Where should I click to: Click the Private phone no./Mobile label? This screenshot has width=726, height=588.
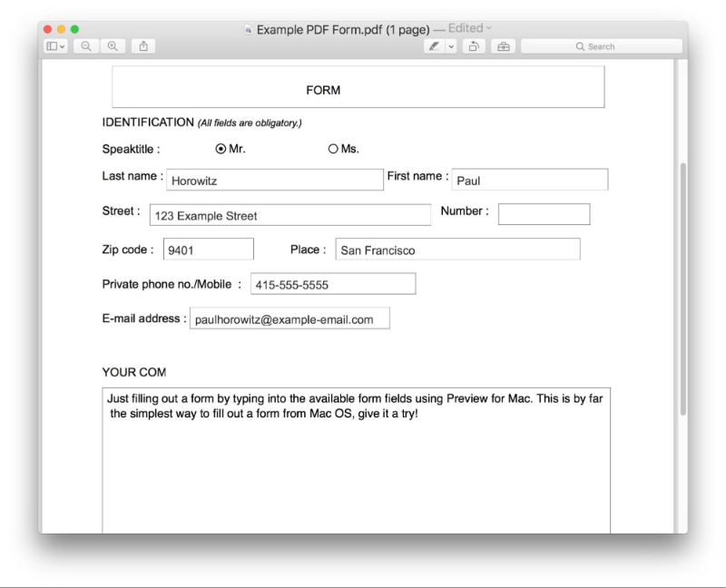coord(172,284)
